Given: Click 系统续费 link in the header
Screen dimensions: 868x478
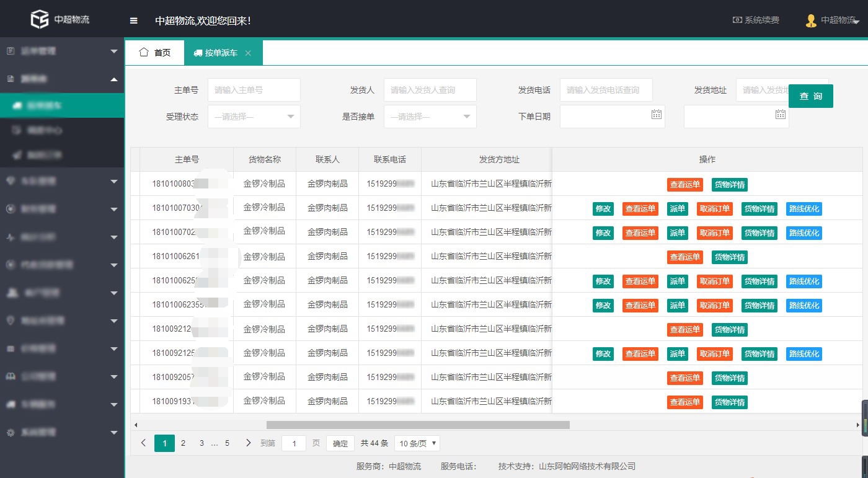Looking at the screenshot, I should [x=756, y=20].
